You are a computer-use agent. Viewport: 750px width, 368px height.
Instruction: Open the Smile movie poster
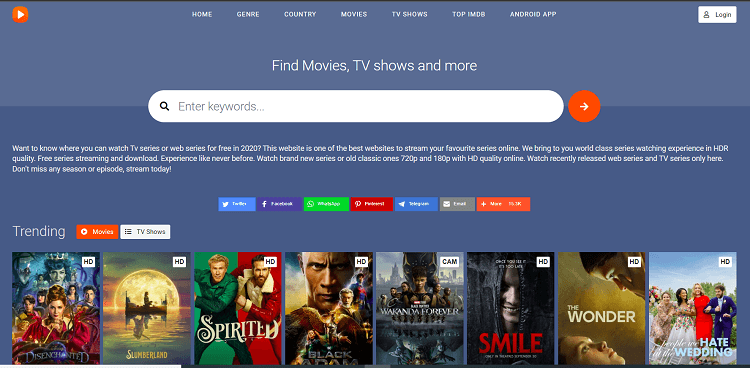pyautogui.click(x=510, y=308)
